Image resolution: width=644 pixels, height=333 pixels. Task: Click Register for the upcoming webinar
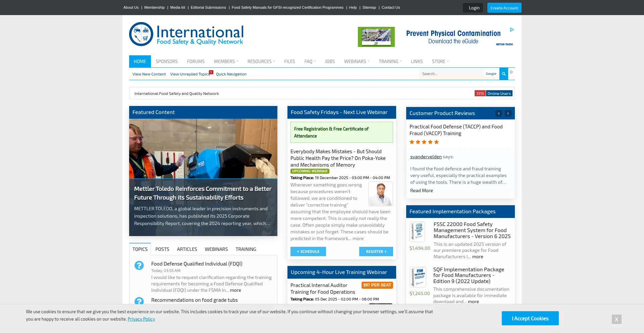point(376,252)
